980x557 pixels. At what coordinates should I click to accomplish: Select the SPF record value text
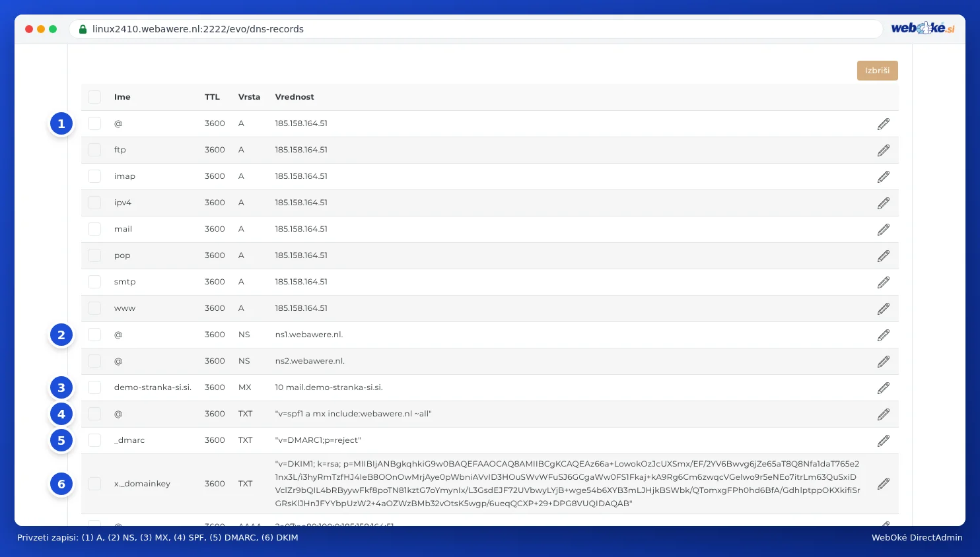coord(353,414)
